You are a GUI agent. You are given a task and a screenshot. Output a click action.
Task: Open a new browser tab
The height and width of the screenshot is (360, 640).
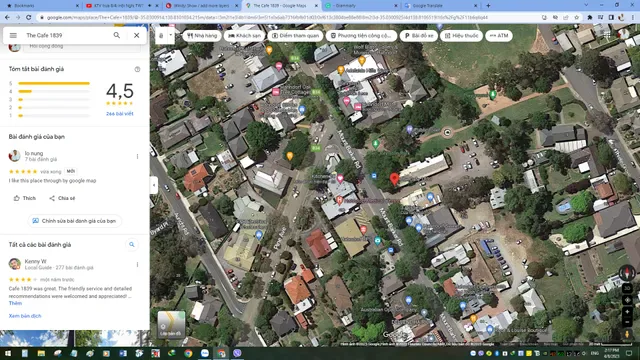(488, 6)
